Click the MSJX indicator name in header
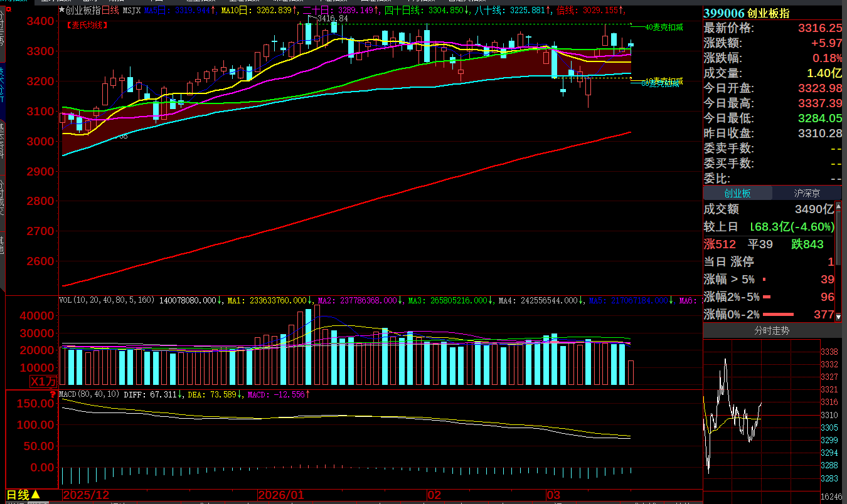The width and height of the screenshot is (847, 504). point(132,11)
